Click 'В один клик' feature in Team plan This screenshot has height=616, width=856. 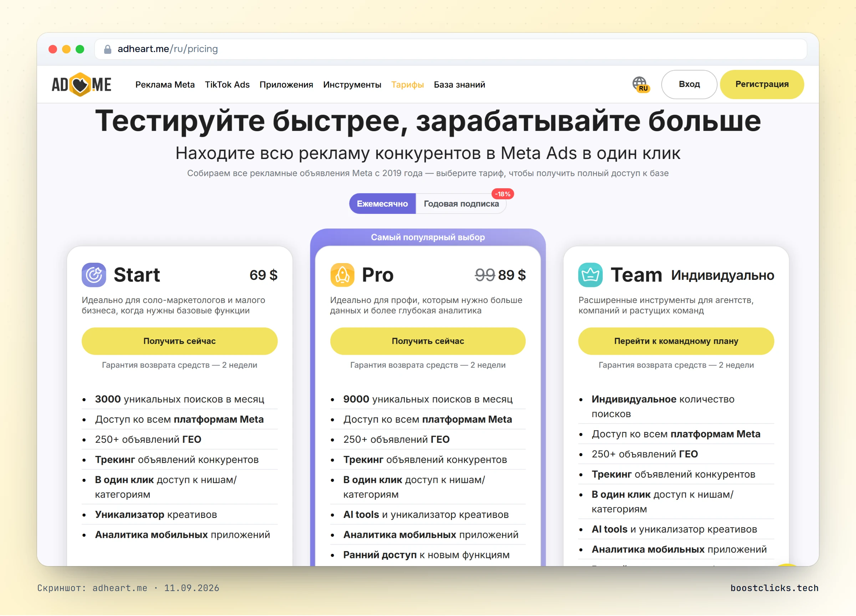tap(662, 502)
